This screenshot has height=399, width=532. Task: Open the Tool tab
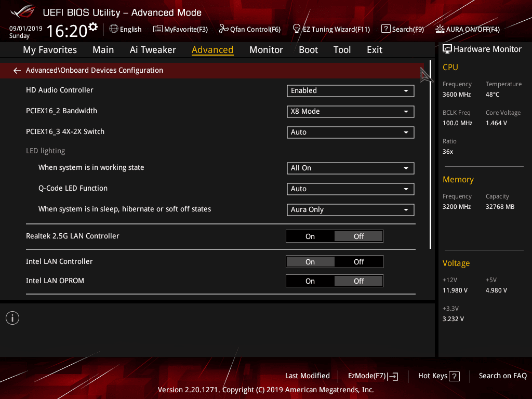point(342,50)
